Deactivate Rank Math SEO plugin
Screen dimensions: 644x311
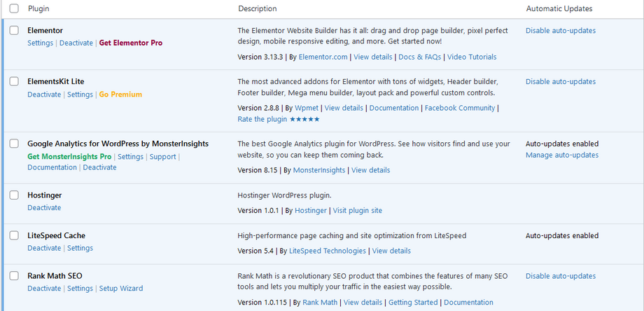click(44, 289)
